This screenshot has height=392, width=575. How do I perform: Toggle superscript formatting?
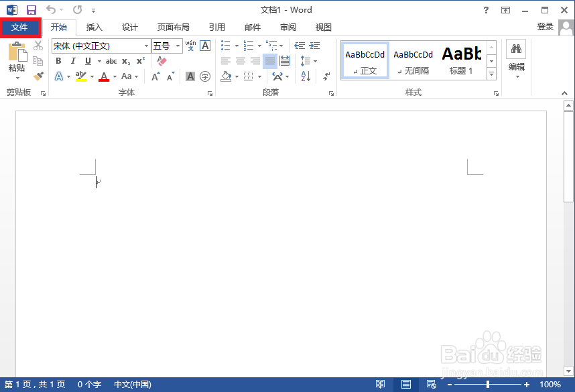click(140, 61)
